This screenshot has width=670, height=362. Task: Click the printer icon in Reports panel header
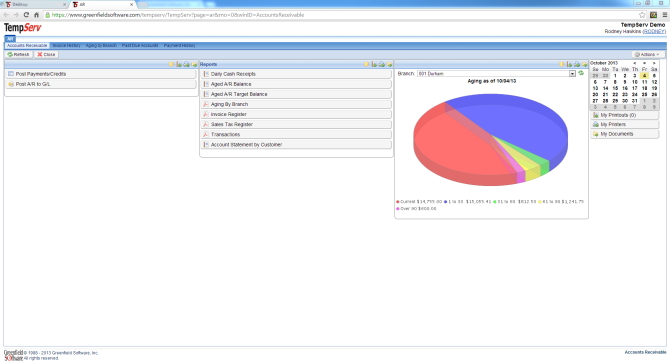coord(382,64)
